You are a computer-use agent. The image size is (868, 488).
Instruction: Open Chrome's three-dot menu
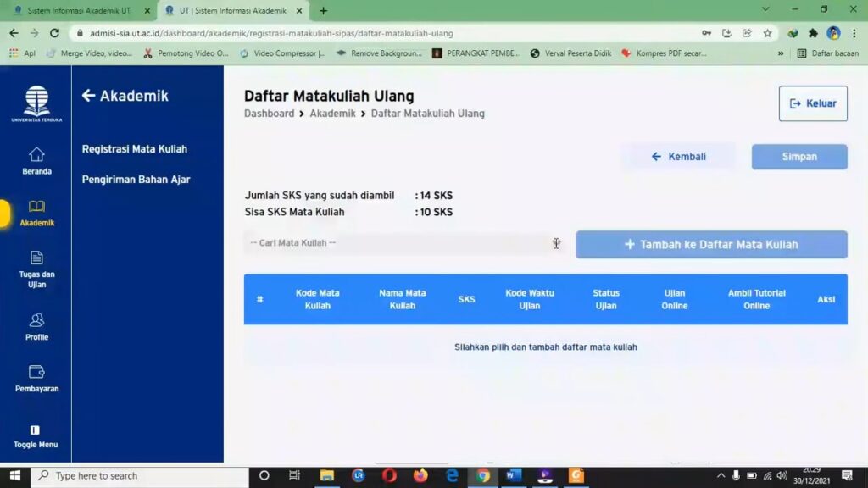click(854, 32)
